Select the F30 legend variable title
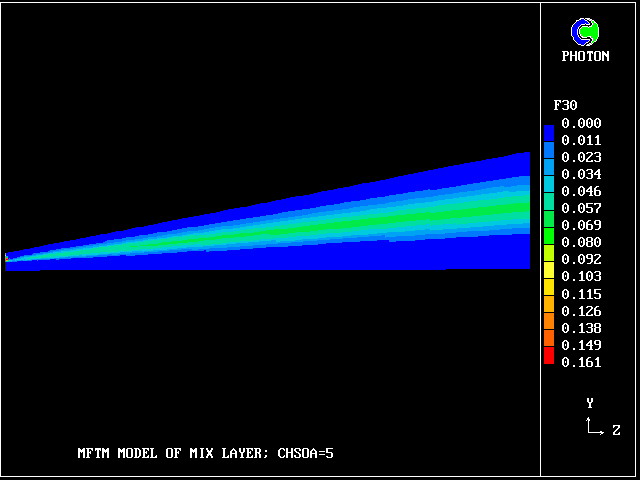Viewport: 640px width, 480px height. click(x=565, y=105)
